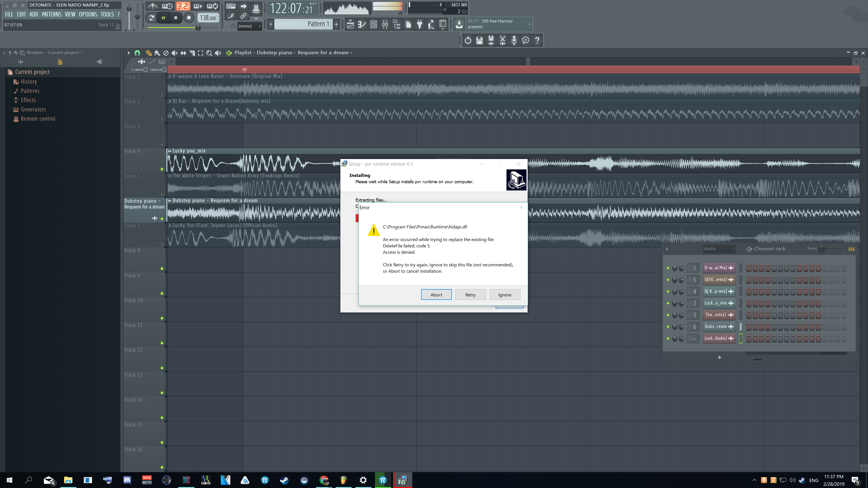
Task: Open the OPTIONS menu
Action: pyautogui.click(x=88, y=14)
